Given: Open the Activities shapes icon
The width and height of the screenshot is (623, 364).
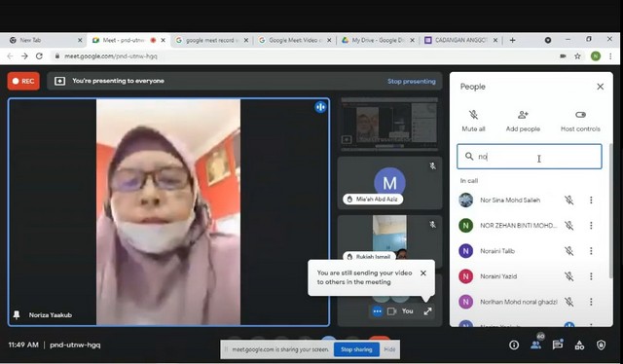Looking at the screenshot, I should pos(579,345).
